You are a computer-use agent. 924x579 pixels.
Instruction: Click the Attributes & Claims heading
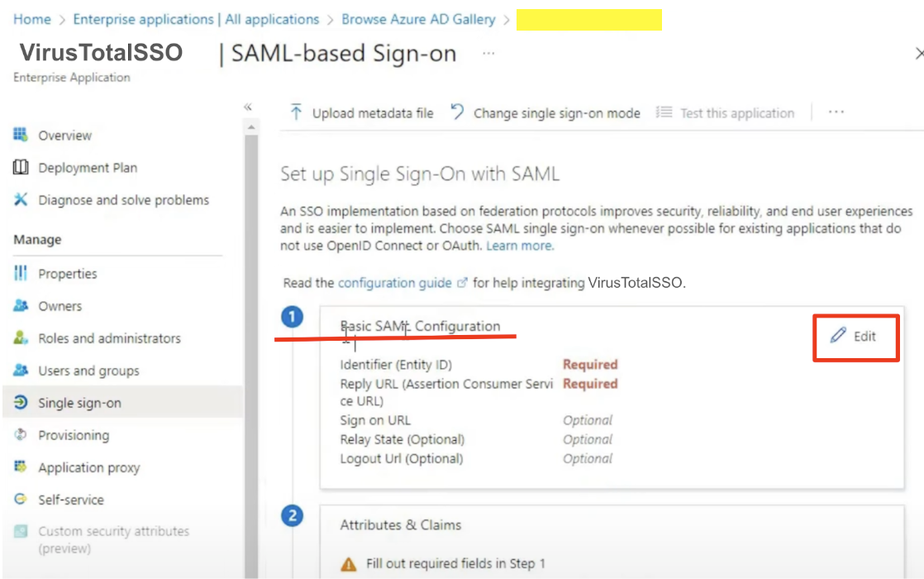click(400, 524)
